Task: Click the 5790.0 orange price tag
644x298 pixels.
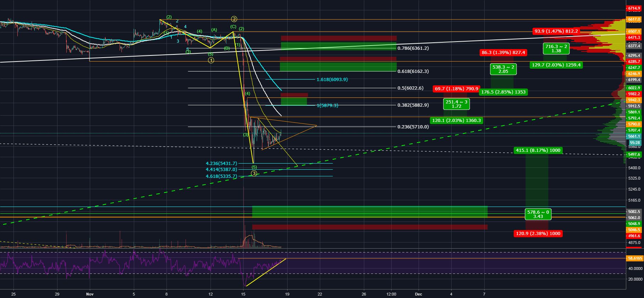Action: click(634, 124)
